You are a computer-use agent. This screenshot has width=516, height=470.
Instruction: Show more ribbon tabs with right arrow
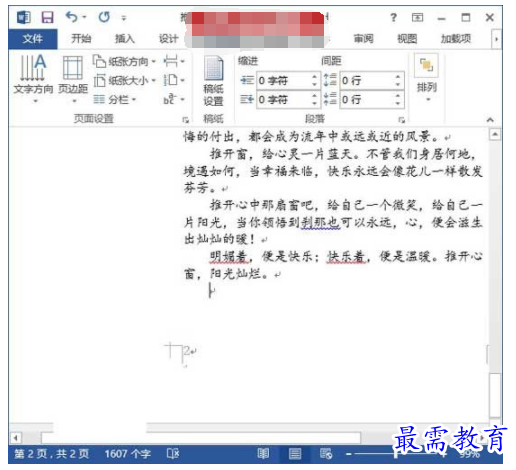point(496,39)
